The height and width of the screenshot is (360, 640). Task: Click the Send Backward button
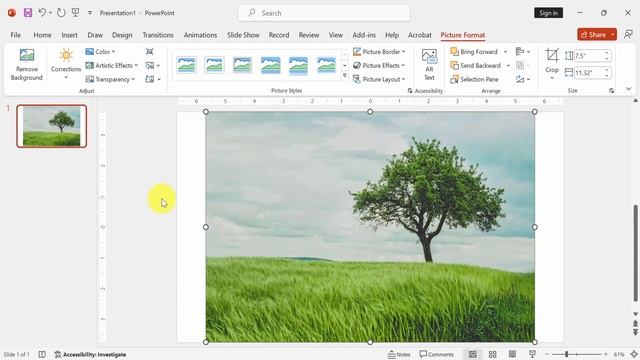(476, 65)
